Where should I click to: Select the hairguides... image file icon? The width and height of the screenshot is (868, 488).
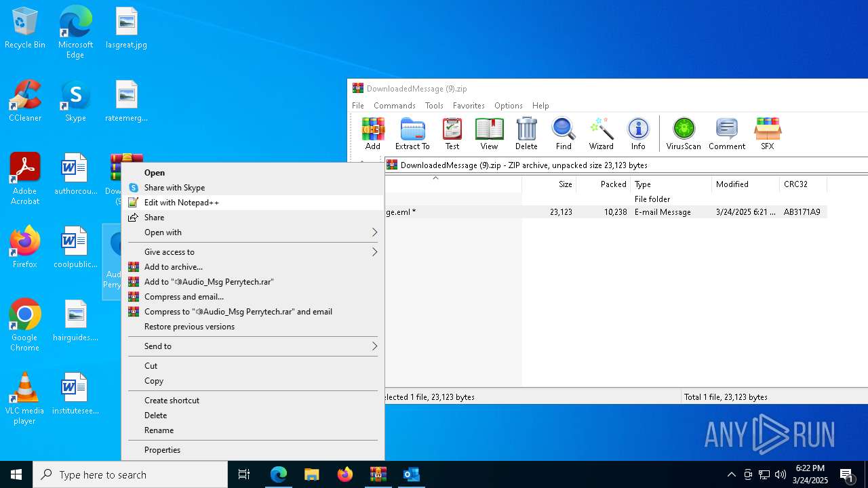pos(75,321)
